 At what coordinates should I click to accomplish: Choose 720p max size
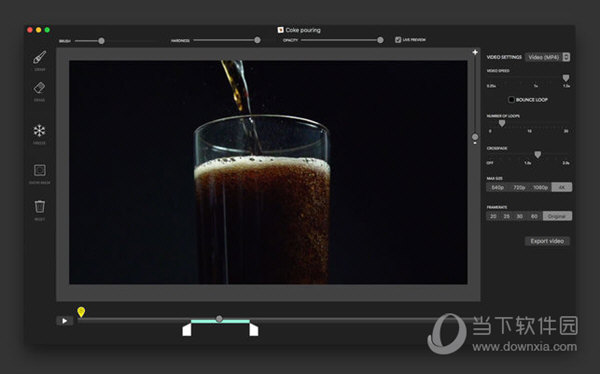[519, 187]
